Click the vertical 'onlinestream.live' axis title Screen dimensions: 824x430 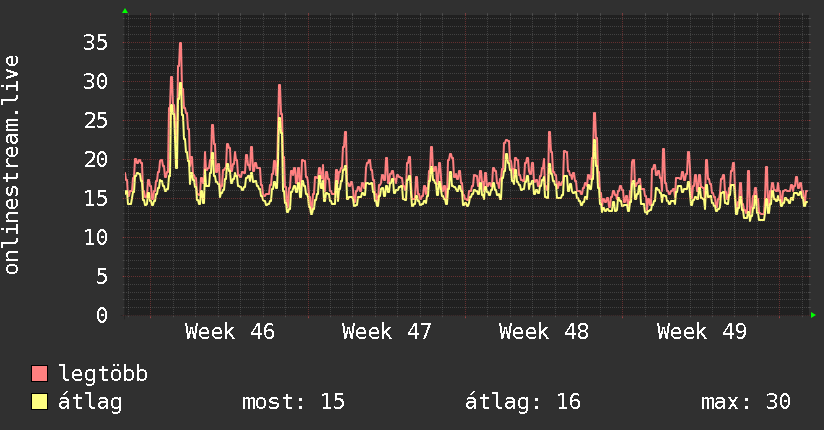point(11,165)
